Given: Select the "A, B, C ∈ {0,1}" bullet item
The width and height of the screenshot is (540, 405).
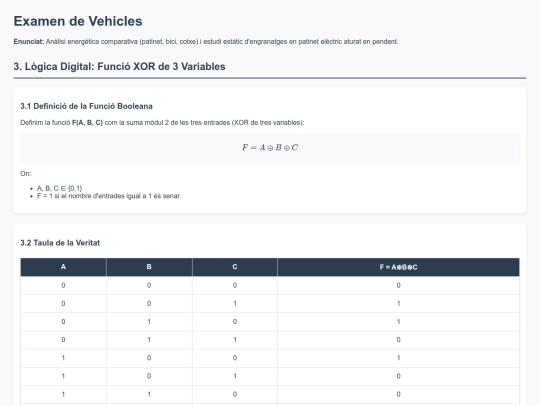Looking at the screenshot, I should coord(60,188).
